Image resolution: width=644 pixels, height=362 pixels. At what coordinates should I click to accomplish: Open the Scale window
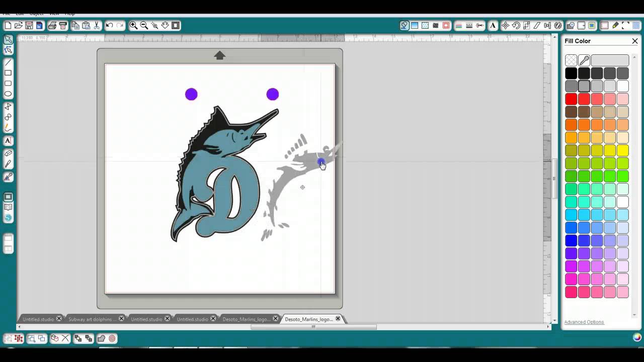(526, 25)
